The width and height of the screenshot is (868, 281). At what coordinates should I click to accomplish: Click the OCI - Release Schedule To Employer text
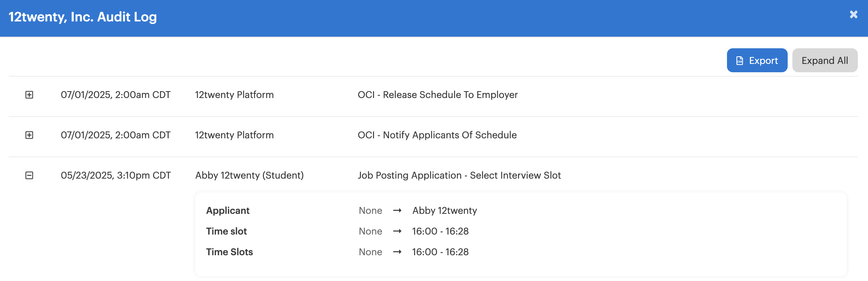click(x=438, y=95)
